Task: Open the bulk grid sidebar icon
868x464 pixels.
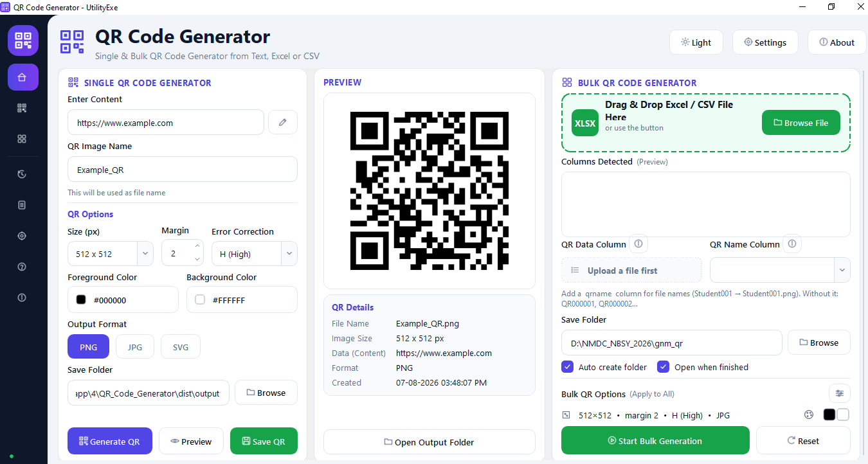Action: point(23,139)
